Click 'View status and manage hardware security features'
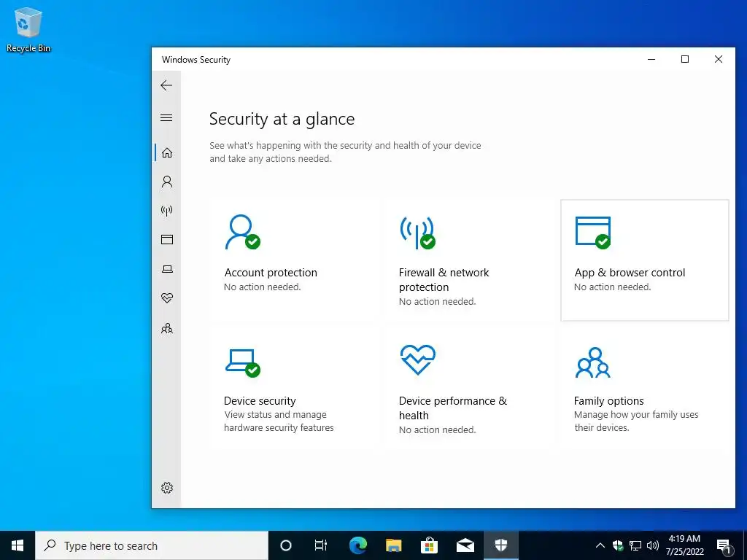This screenshot has height=560, width=747. 279,421
